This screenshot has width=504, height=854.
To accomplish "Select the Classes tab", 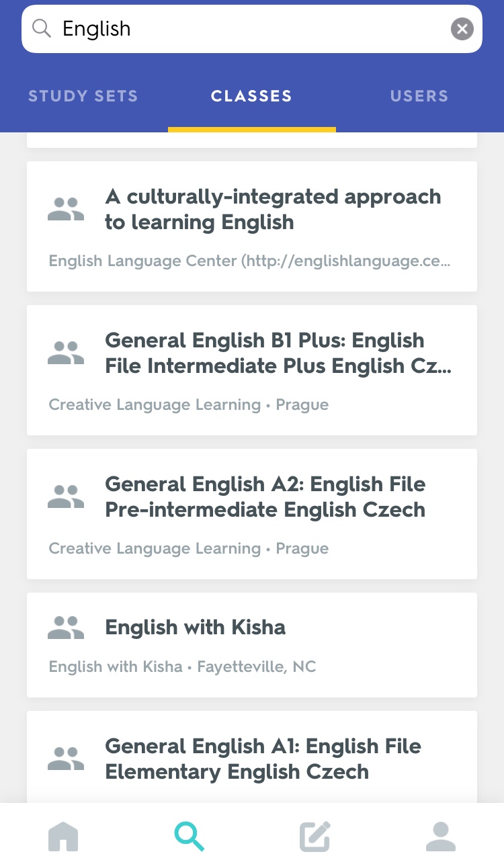I will pos(251,96).
